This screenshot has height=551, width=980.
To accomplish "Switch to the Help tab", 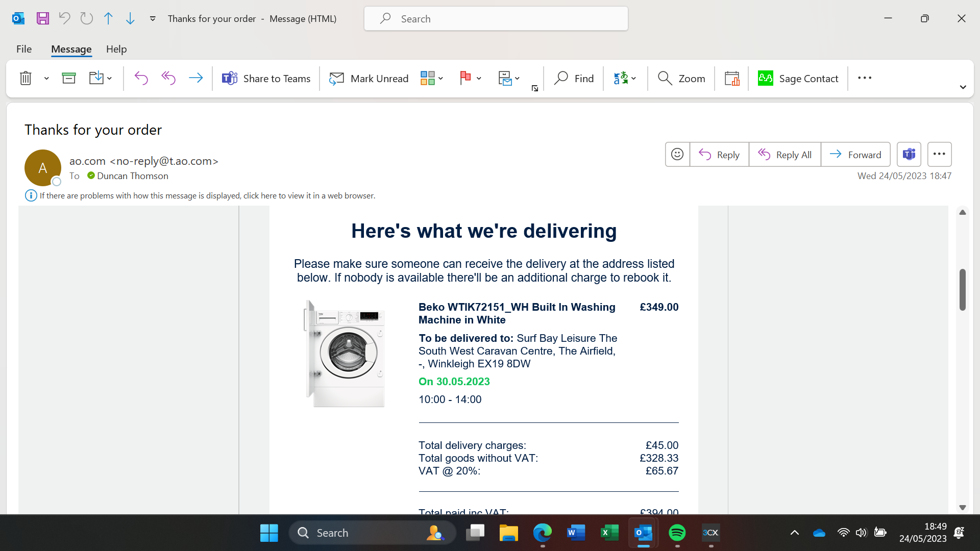I will [116, 49].
